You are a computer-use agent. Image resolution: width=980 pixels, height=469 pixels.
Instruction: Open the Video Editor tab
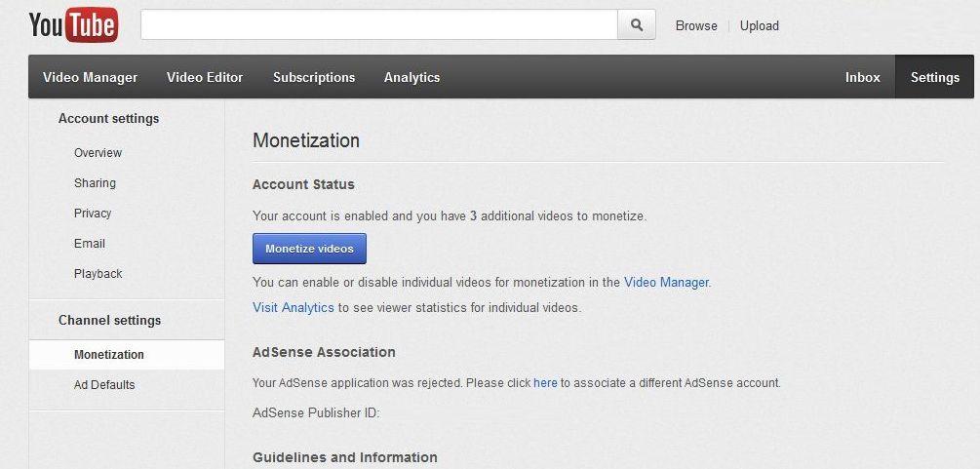pyautogui.click(x=205, y=77)
